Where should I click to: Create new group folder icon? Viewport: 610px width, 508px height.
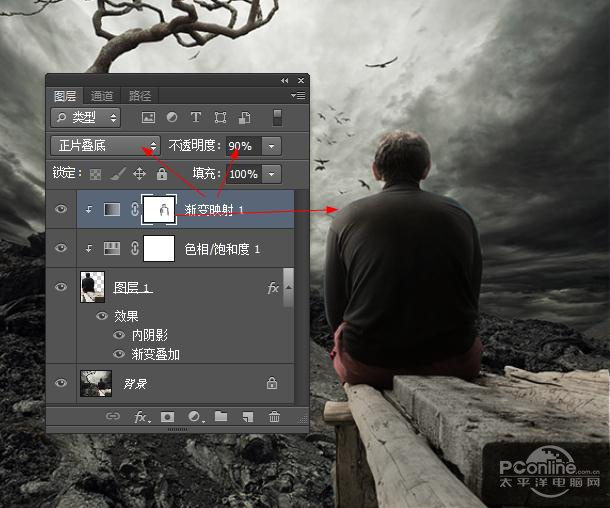point(221,417)
